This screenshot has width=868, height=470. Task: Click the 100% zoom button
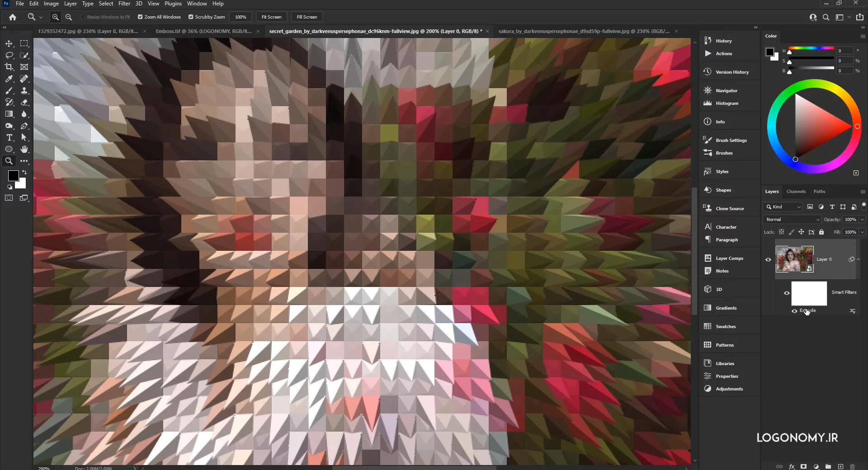(x=241, y=17)
